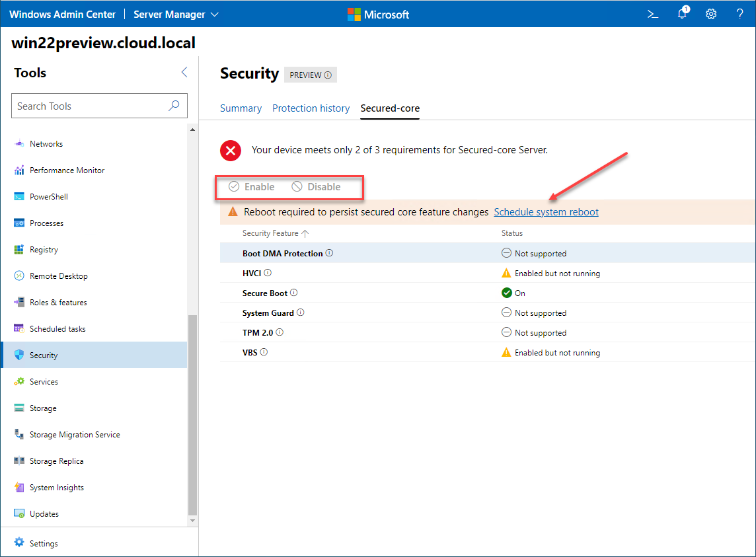The width and height of the screenshot is (756, 557).
Task: Click the Storage tool icon
Action: tap(19, 408)
